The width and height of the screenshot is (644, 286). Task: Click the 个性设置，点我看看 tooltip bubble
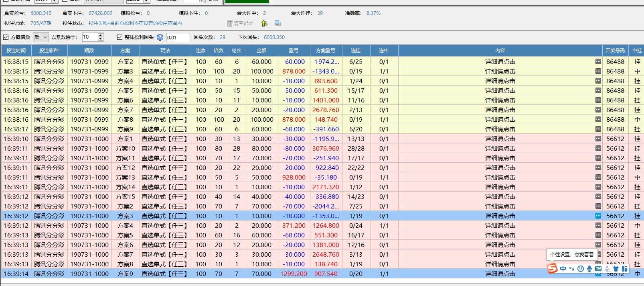(x=572, y=255)
